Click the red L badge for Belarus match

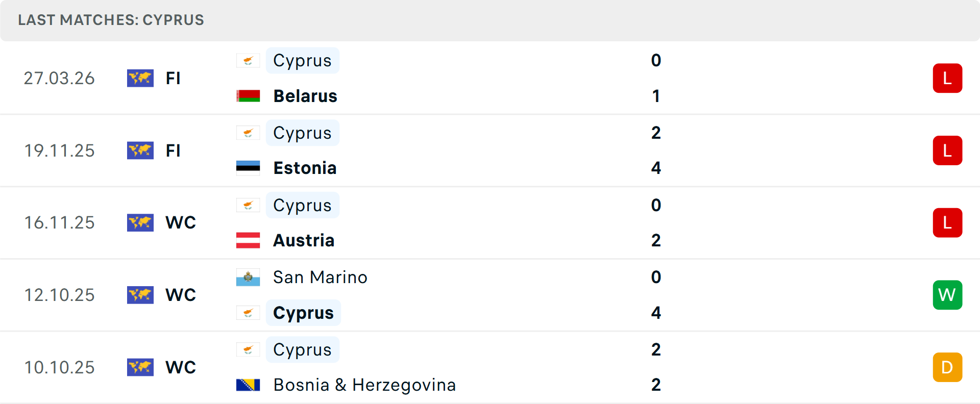pos(947,78)
